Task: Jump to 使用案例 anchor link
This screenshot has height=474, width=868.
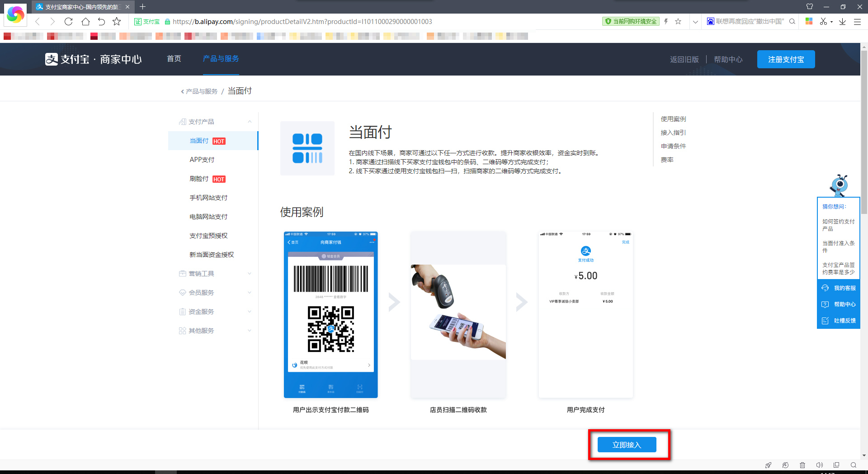Action: pos(673,119)
